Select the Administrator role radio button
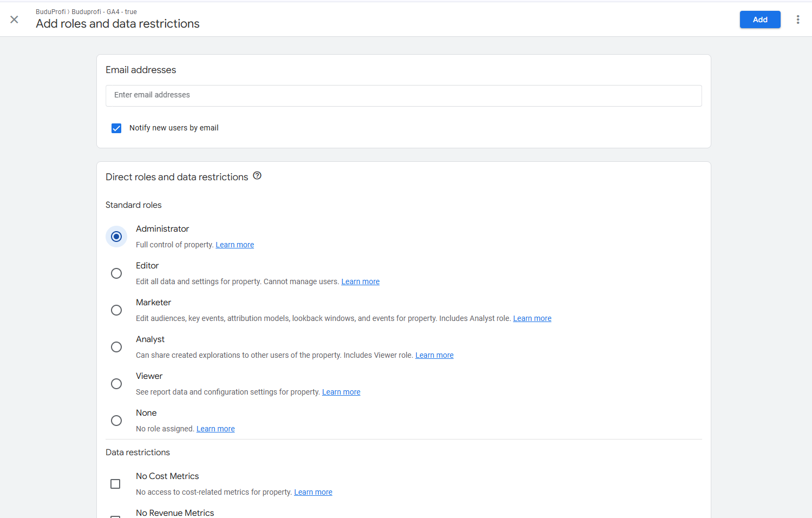 (x=116, y=237)
